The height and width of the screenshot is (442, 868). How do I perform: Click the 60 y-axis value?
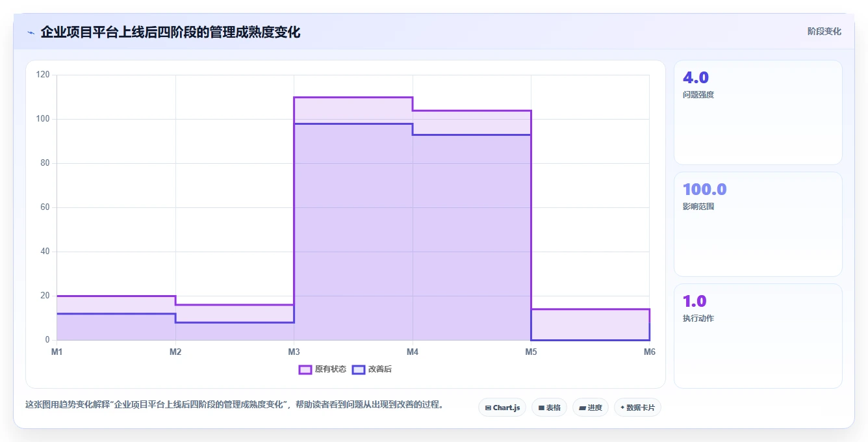45,207
